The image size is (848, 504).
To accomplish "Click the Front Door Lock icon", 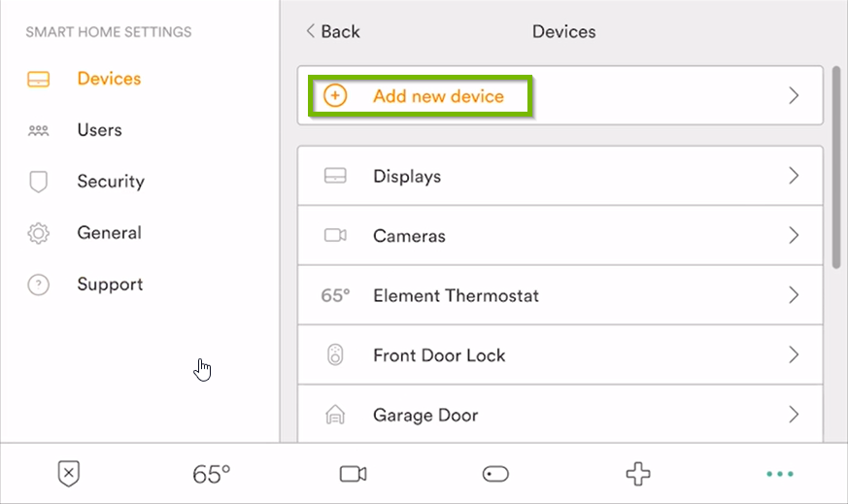I will click(x=335, y=354).
